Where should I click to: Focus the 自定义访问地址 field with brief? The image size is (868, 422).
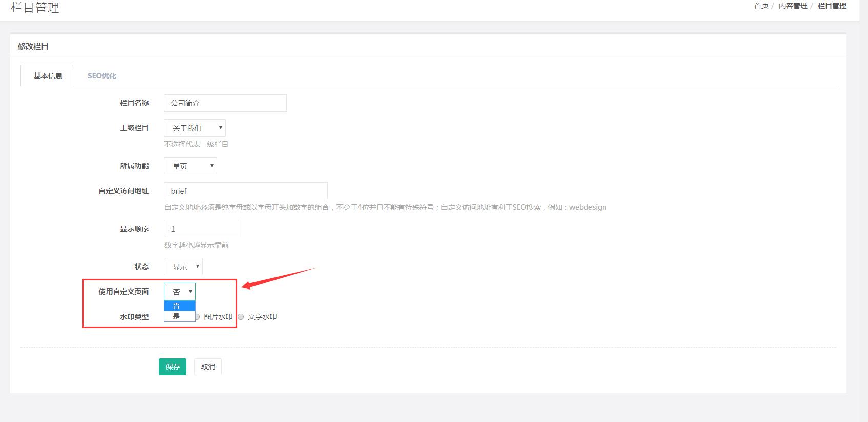point(245,191)
